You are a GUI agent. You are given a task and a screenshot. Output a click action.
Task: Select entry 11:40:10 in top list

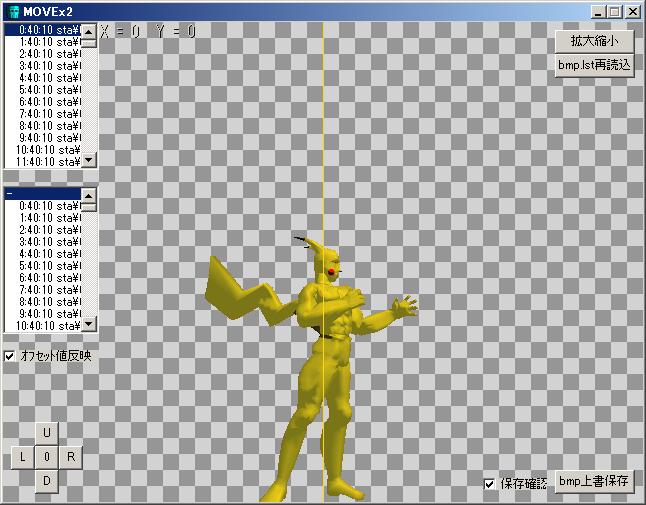click(42, 161)
